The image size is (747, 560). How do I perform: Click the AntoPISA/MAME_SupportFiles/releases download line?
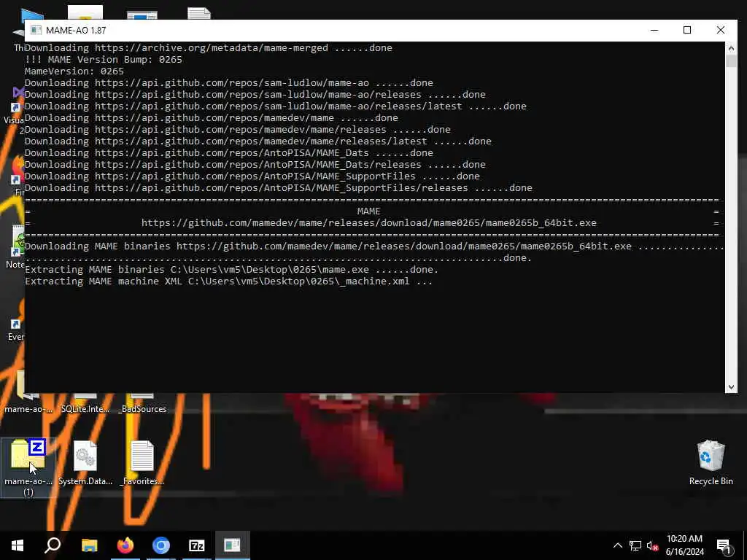coord(279,187)
